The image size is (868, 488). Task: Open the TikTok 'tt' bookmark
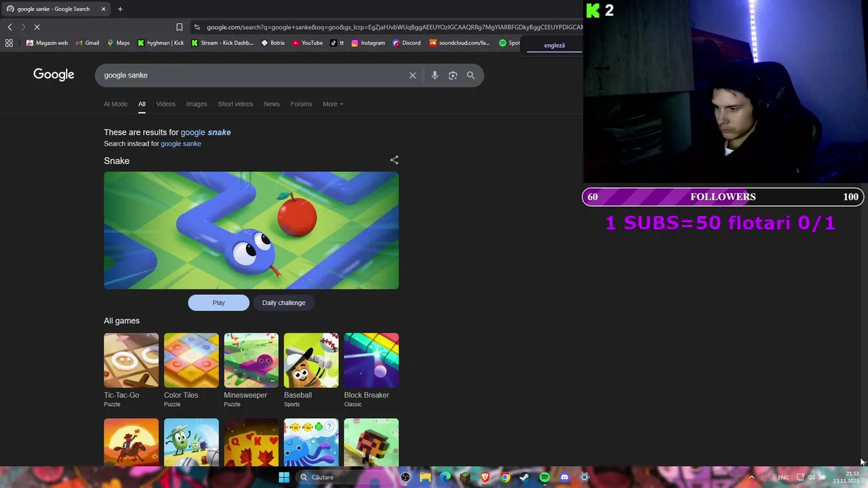(337, 43)
